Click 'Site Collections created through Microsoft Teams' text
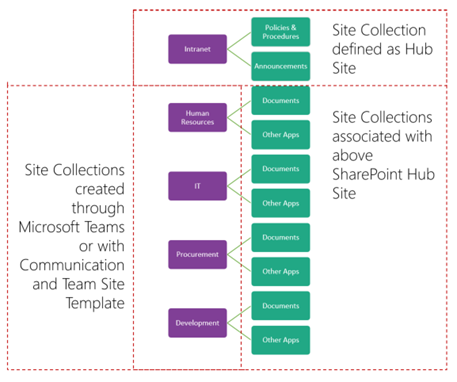The image size is (457, 382). pos(72,198)
